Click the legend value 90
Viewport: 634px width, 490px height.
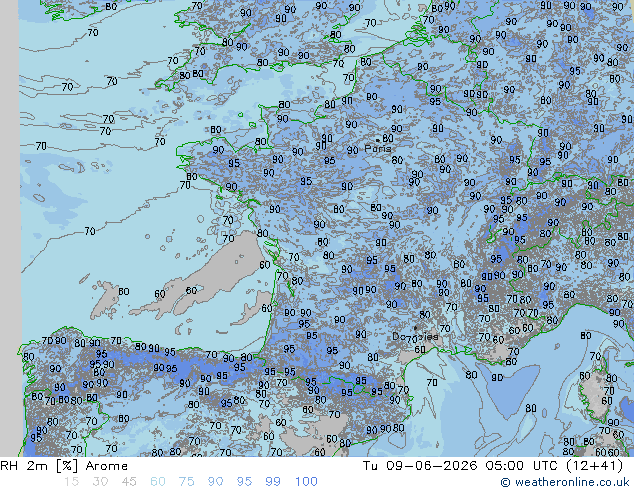pos(216,482)
